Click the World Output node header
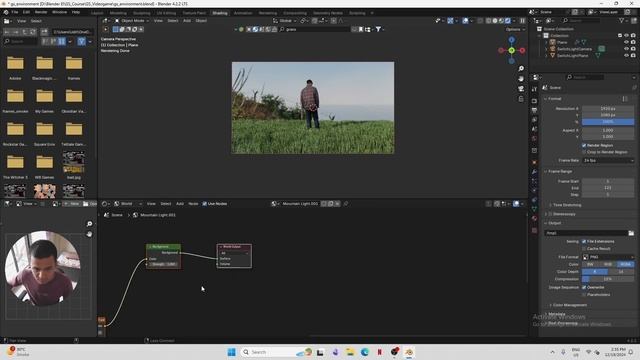This screenshot has height=360, width=640. [234, 247]
